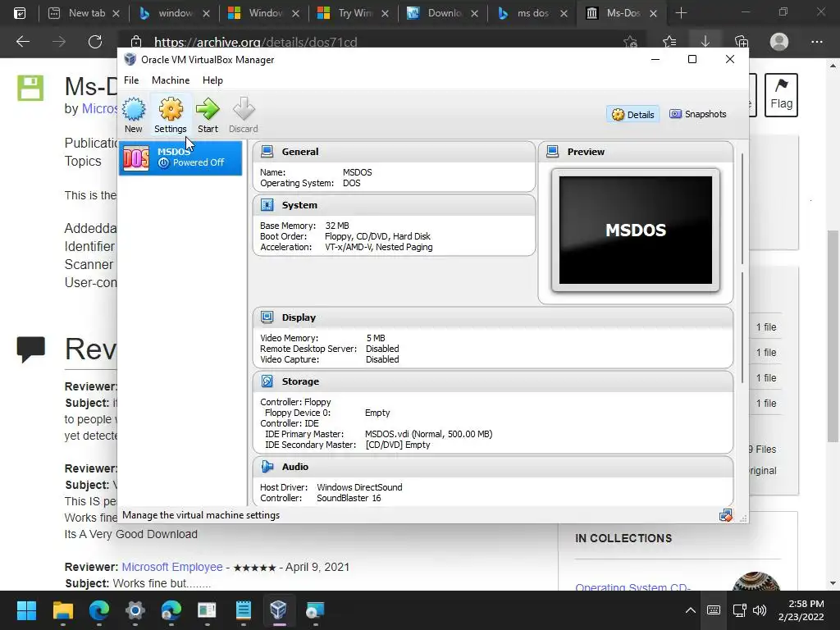Click the System section header icon

pos(267,205)
